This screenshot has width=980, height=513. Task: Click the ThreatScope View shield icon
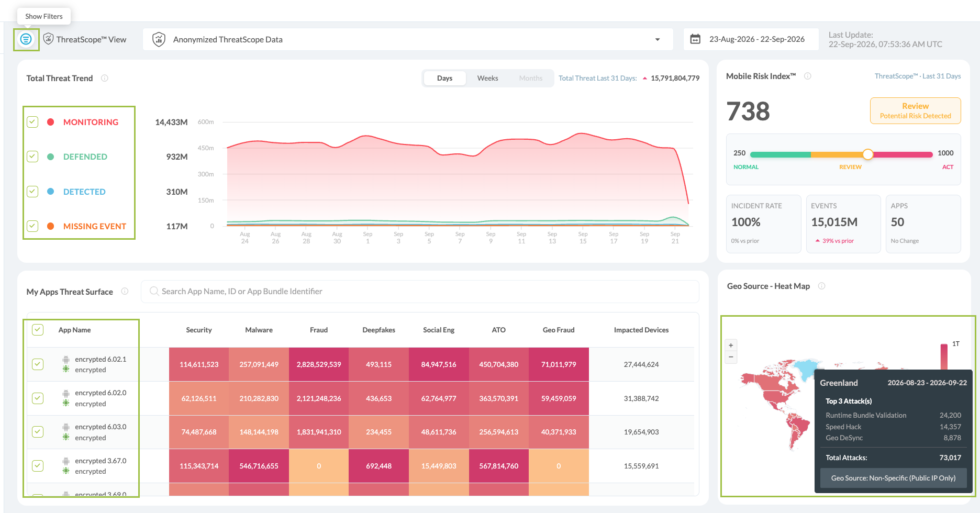click(x=48, y=39)
